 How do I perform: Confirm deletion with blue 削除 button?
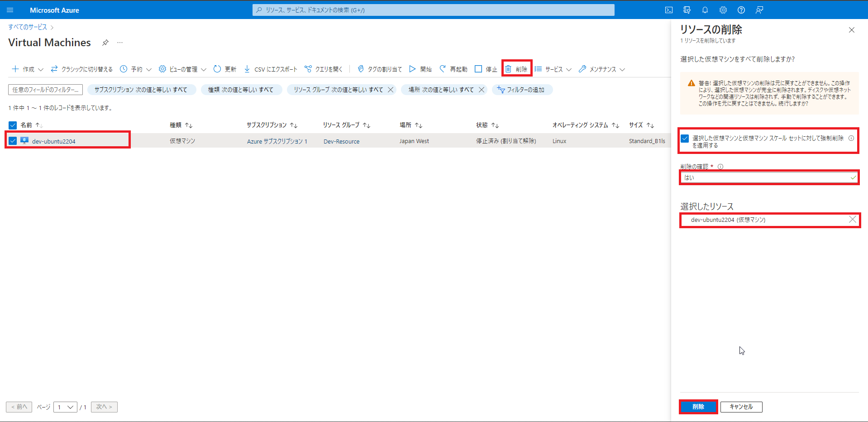point(698,407)
